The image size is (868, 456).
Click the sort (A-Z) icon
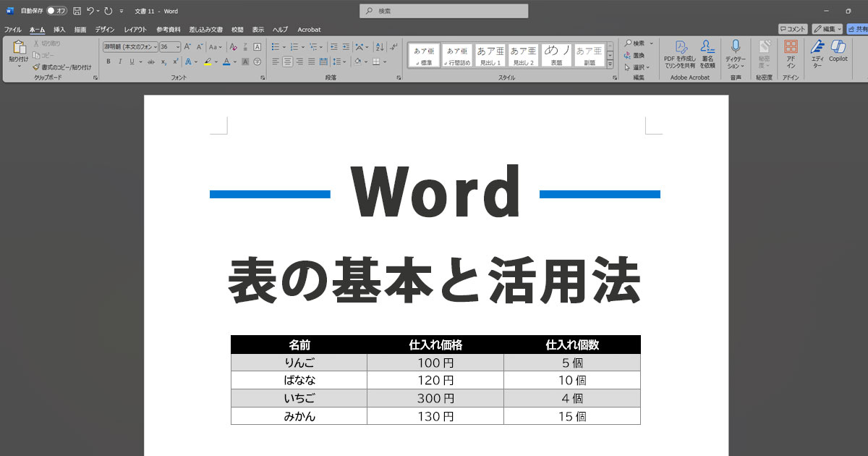click(x=376, y=46)
